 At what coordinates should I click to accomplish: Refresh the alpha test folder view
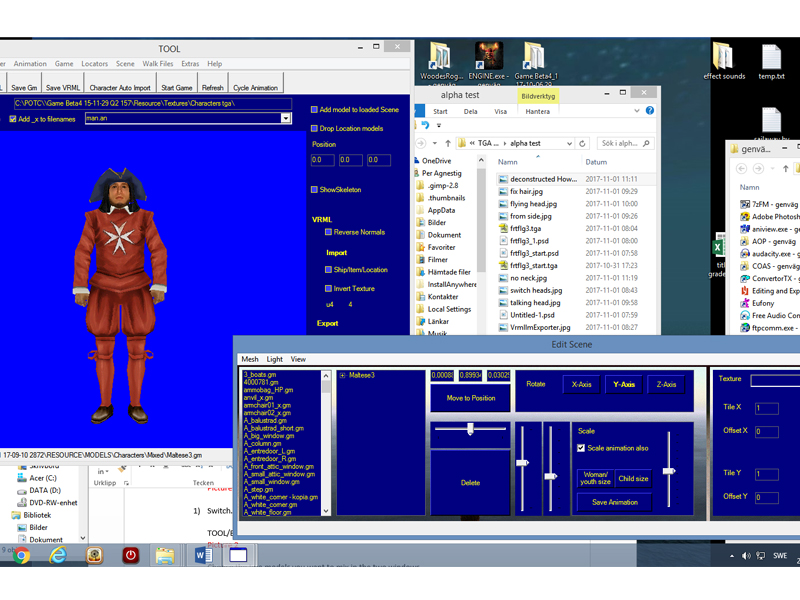[x=582, y=144]
